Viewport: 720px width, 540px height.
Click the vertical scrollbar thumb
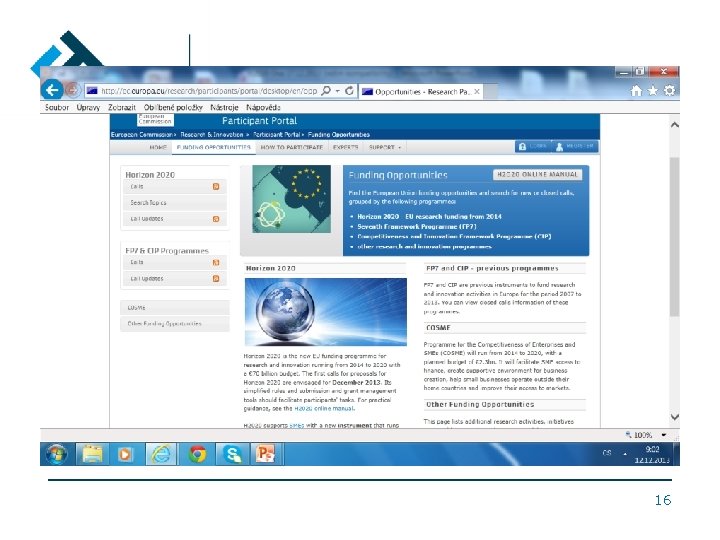pyautogui.click(x=674, y=236)
